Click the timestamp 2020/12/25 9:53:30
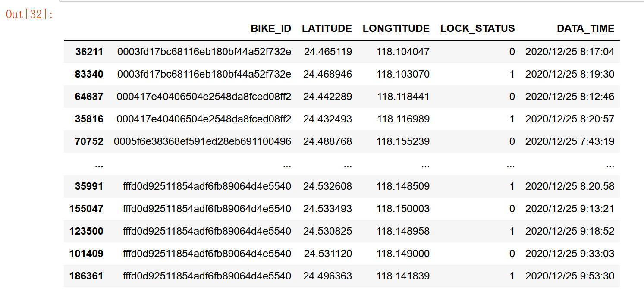The width and height of the screenshot is (644, 295). pos(570,276)
